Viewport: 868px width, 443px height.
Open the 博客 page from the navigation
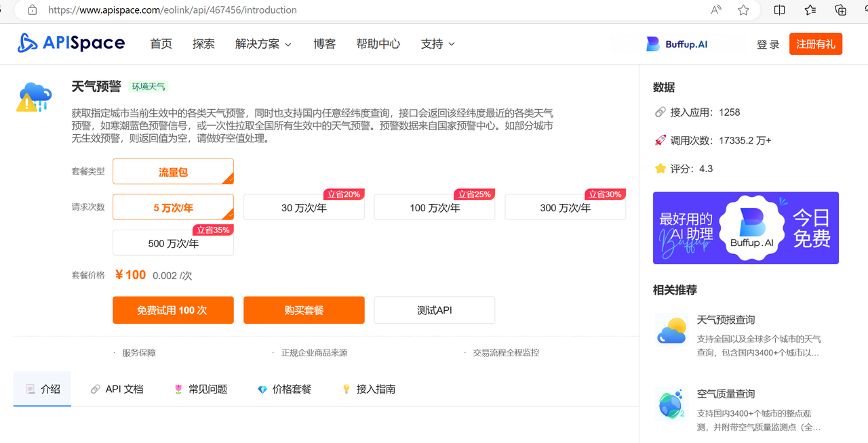click(324, 43)
